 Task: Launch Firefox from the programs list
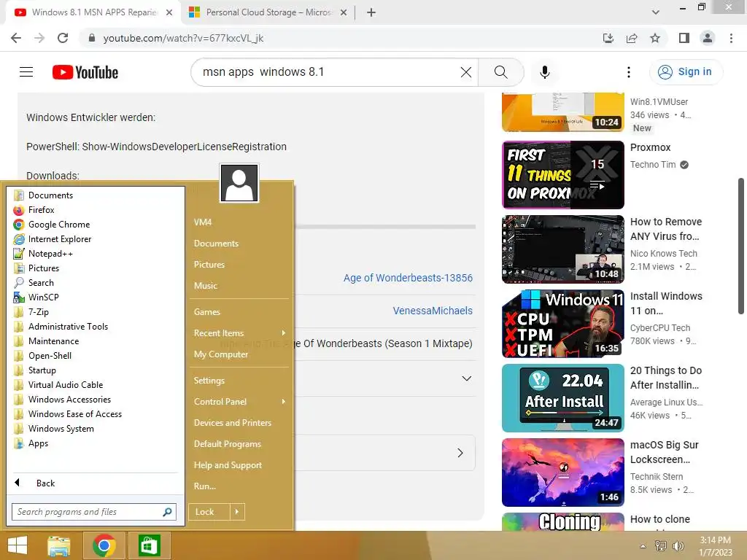(x=41, y=210)
